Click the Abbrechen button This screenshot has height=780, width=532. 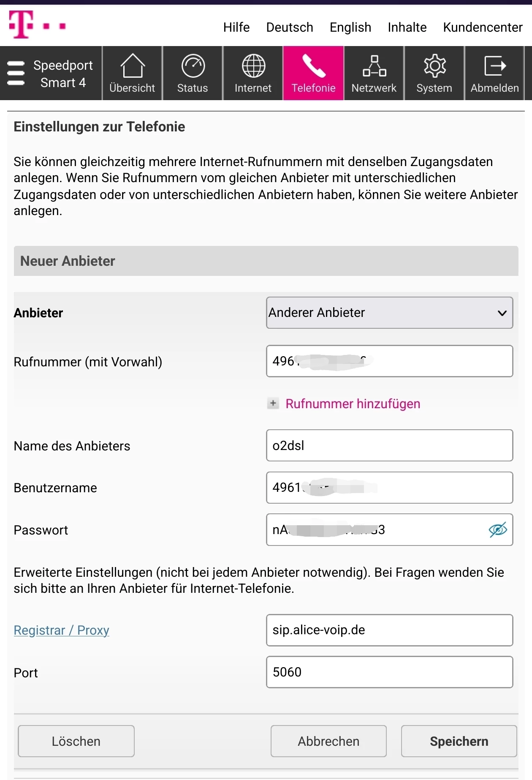pos(328,741)
